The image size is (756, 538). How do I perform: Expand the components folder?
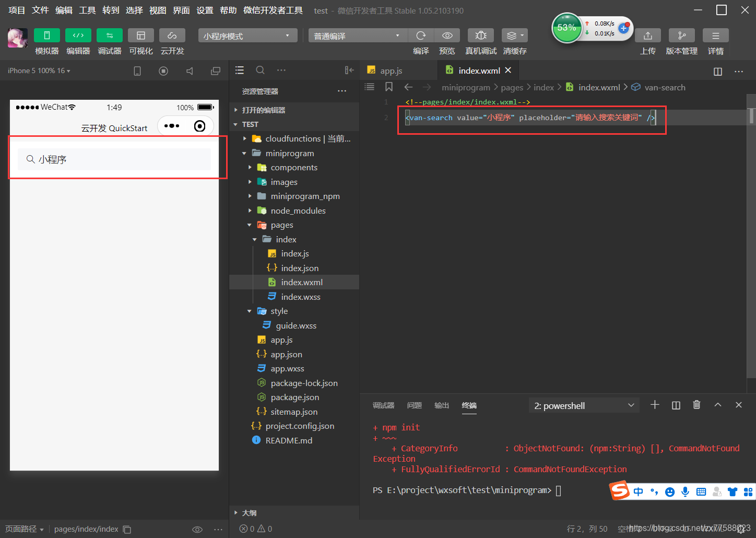coord(294,167)
